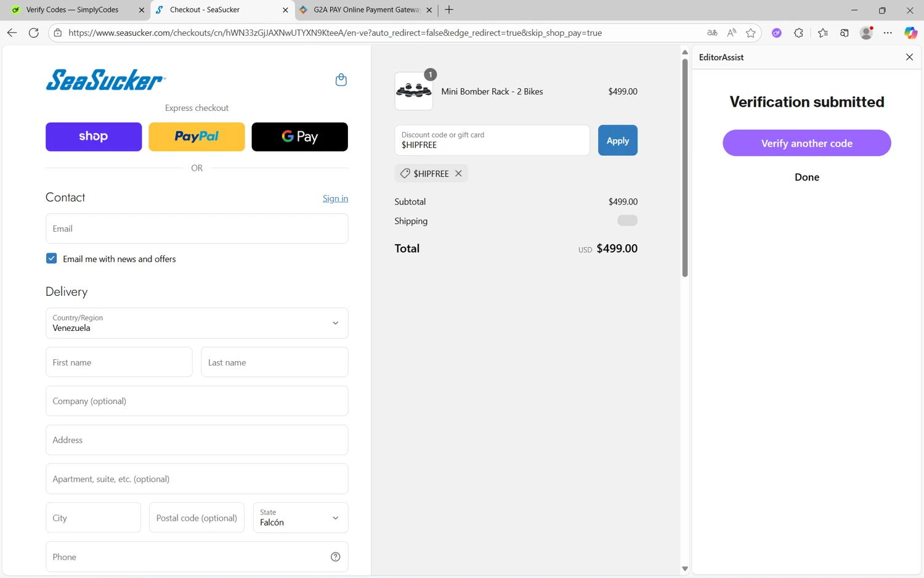
Task: Open the favorites list icon
Action: tap(823, 33)
